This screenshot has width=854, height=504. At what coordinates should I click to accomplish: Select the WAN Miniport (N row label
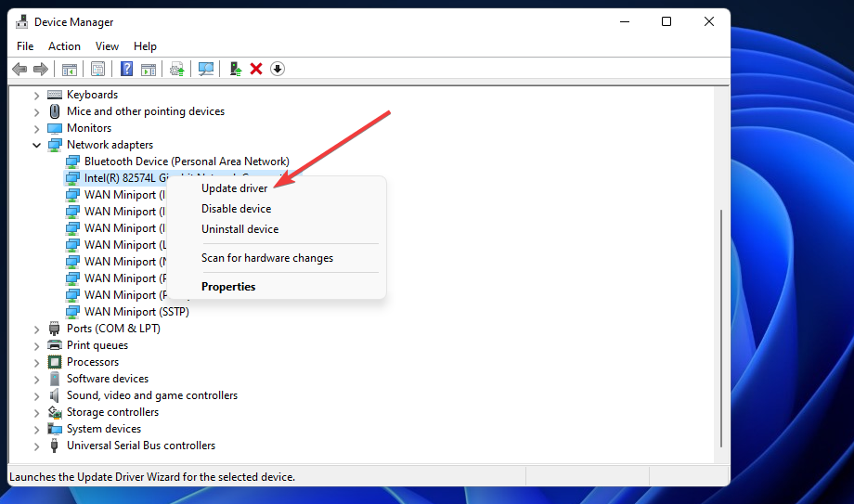pos(125,262)
